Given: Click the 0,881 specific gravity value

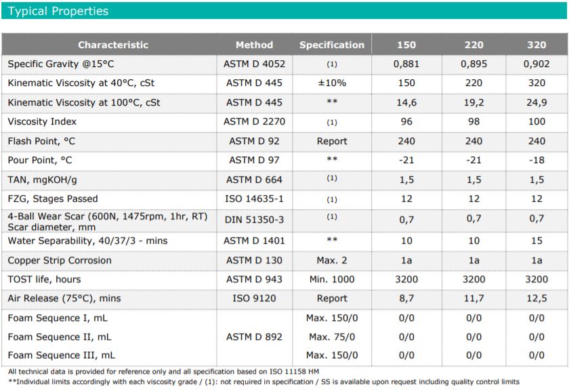Looking at the screenshot, I should point(406,64).
